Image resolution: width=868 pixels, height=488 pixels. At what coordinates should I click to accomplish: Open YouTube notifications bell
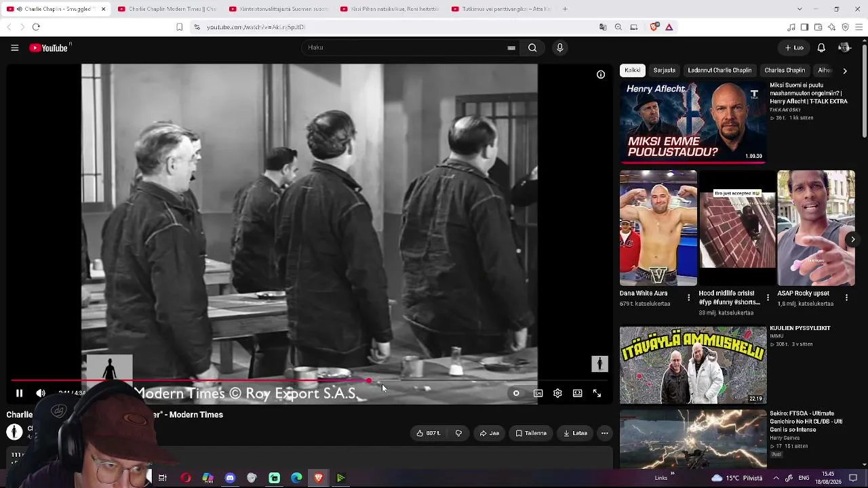[x=821, y=47]
